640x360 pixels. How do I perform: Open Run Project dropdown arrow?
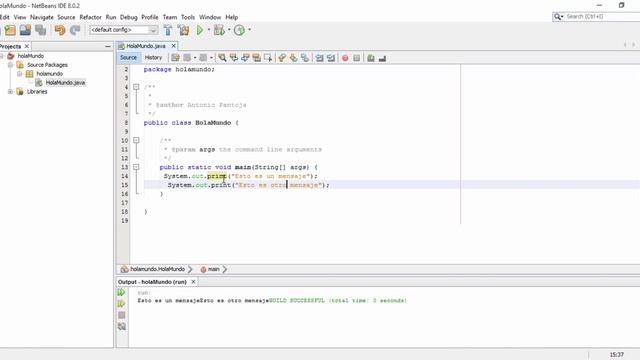pos(209,30)
